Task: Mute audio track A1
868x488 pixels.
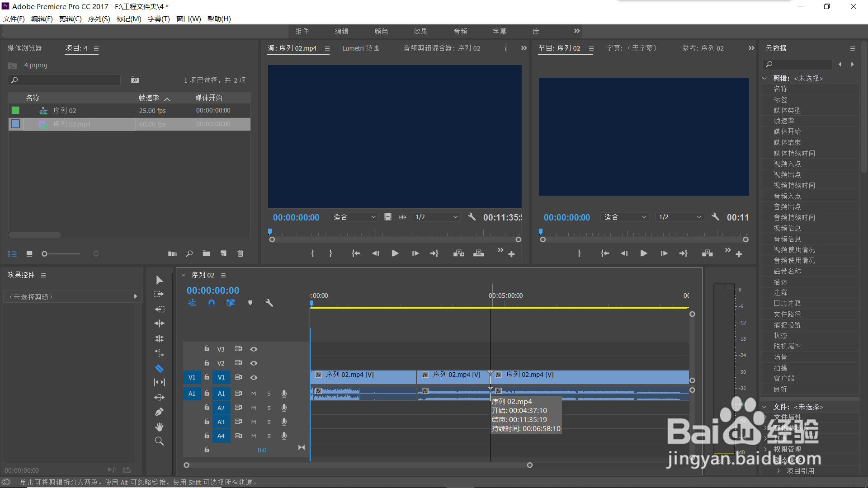Action: (x=254, y=394)
